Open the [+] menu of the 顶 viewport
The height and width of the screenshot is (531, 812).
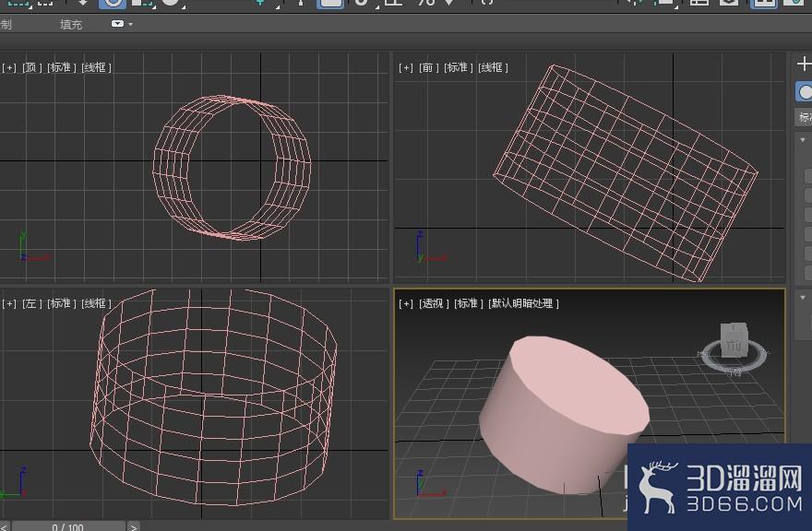click(x=9, y=67)
